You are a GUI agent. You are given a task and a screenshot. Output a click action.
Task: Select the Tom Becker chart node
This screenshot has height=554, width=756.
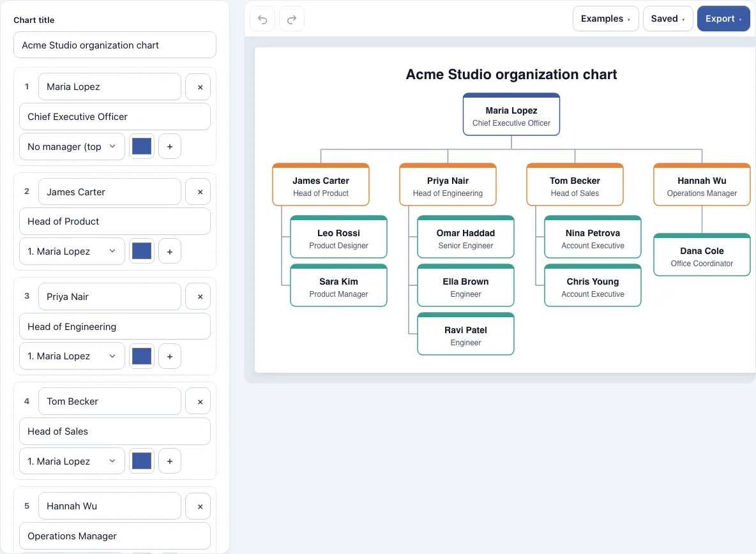[x=575, y=185]
